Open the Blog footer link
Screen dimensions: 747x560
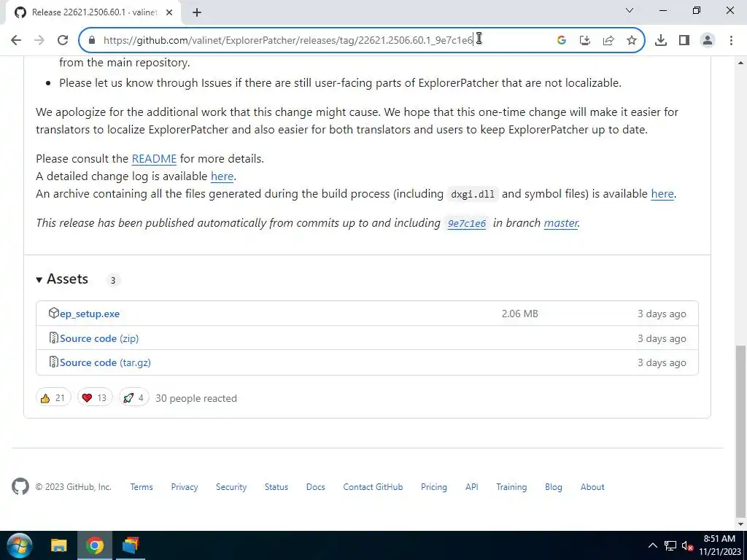tap(553, 487)
